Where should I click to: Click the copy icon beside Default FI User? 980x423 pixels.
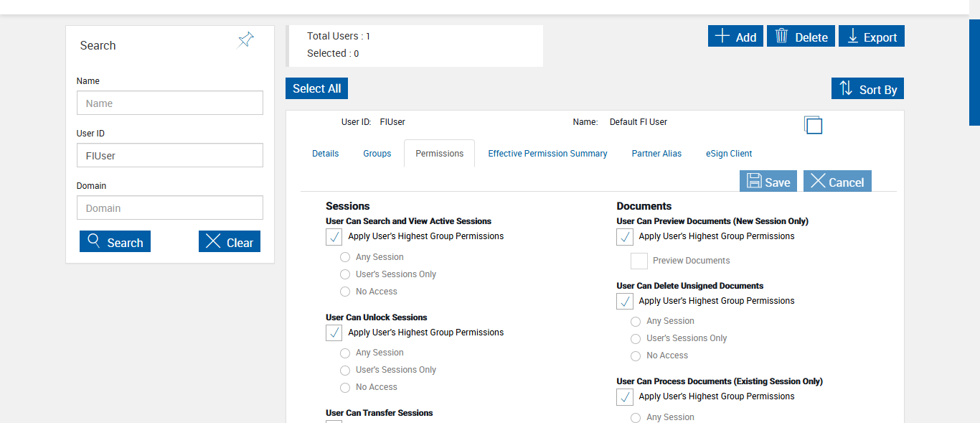pyautogui.click(x=813, y=125)
